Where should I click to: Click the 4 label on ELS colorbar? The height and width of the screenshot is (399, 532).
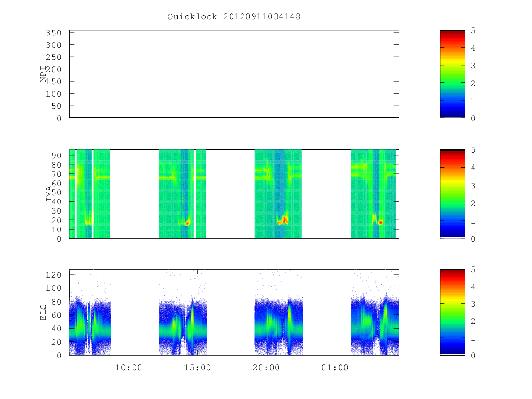(x=473, y=287)
